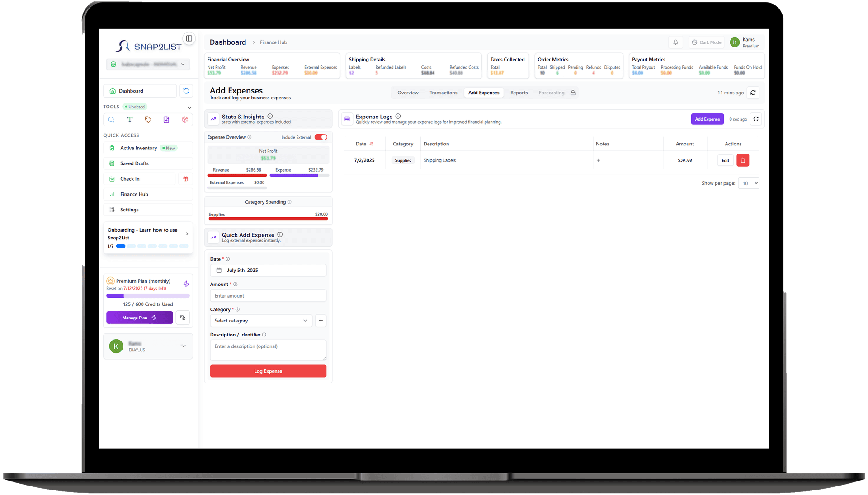Switch to the Transactions tab

(x=443, y=93)
